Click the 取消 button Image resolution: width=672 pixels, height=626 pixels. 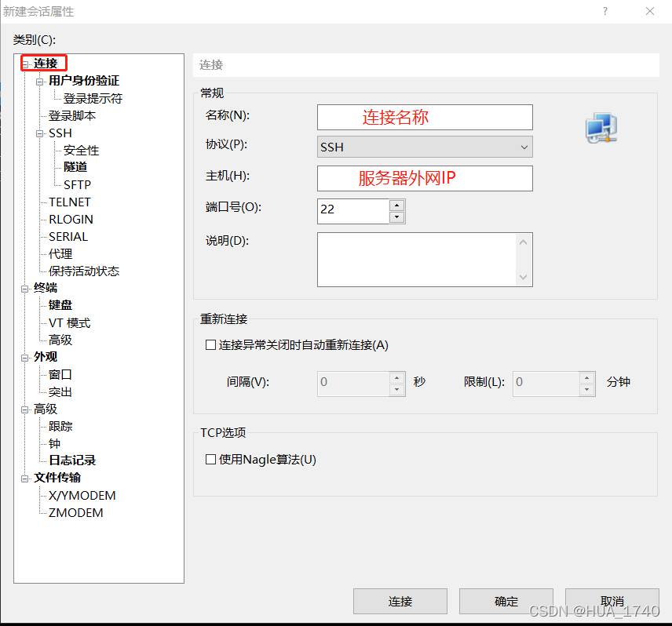pyautogui.click(x=612, y=602)
